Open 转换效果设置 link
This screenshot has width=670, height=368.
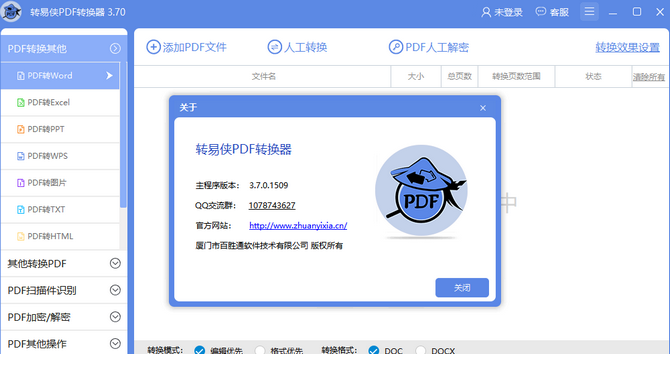point(627,47)
